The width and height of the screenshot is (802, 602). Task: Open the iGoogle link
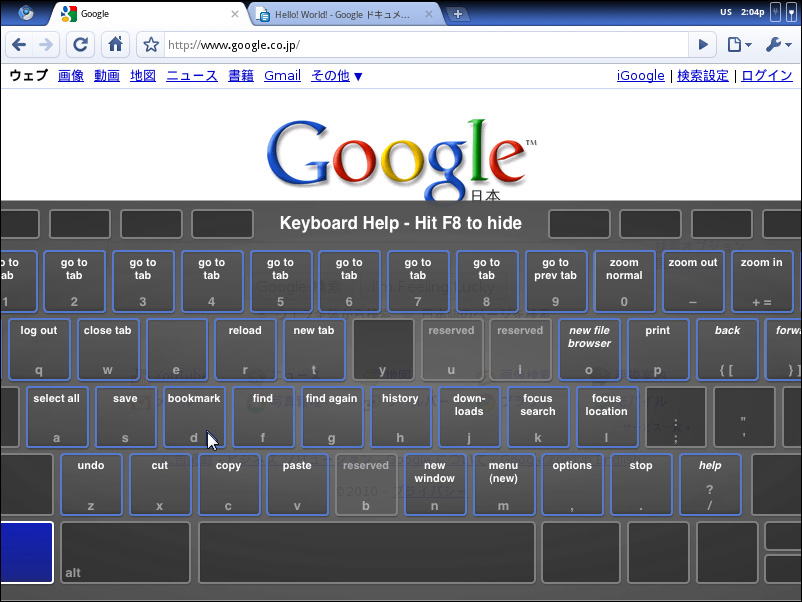click(x=640, y=76)
